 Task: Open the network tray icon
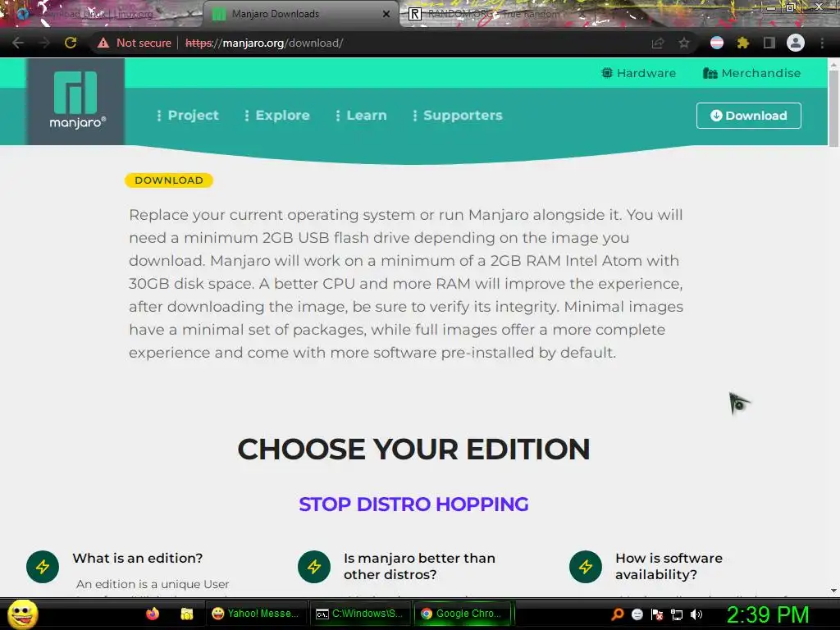[677, 614]
